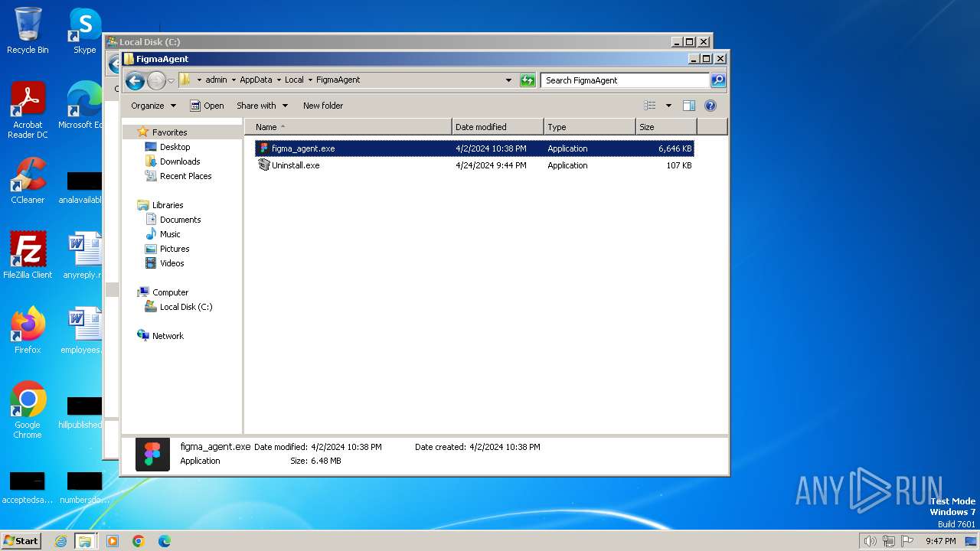Select the Microsoft Edge desktop shortcut

pos(81,106)
